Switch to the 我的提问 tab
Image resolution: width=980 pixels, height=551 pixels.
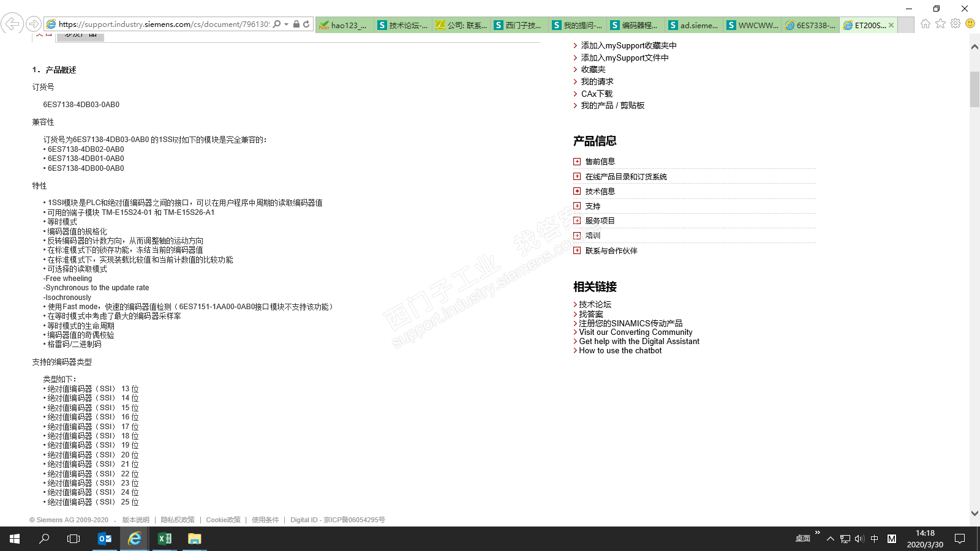[x=578, y=25]
